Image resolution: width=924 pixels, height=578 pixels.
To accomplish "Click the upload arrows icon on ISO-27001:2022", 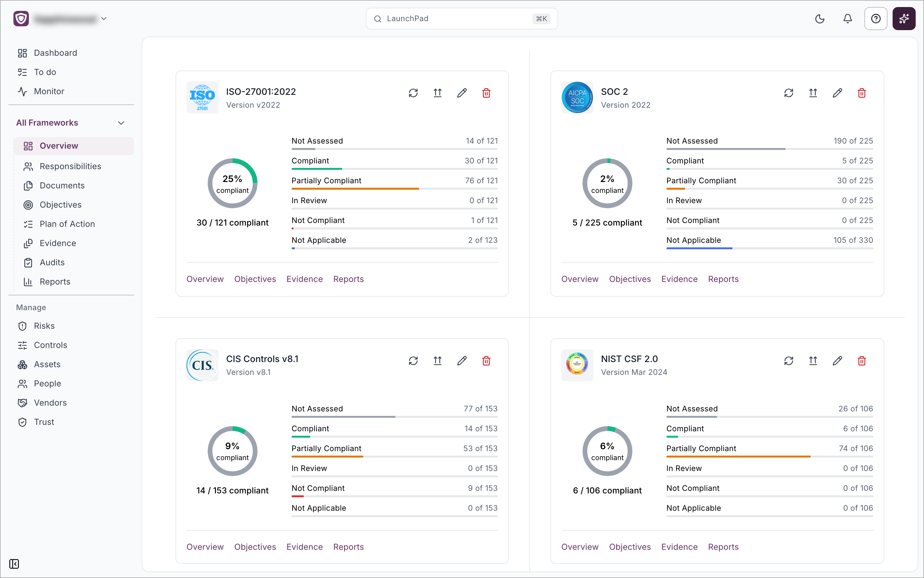I will [x=437, y=93].
